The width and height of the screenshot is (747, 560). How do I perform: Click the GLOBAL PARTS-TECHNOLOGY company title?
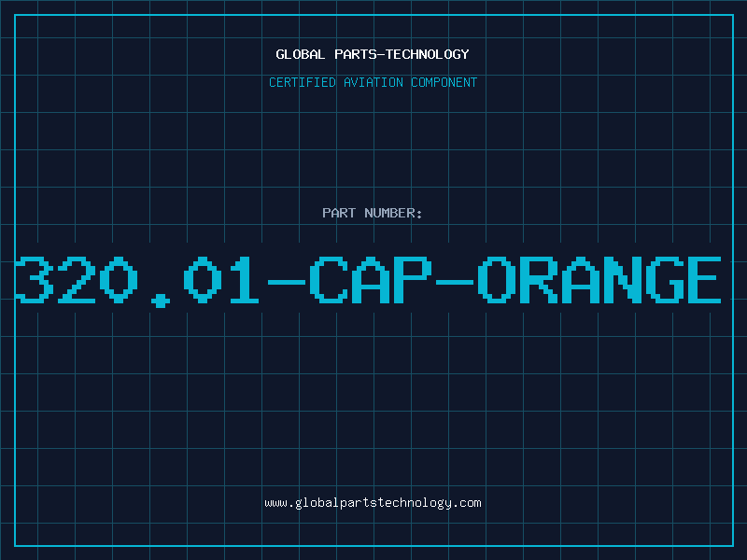(x=373, y=54)
